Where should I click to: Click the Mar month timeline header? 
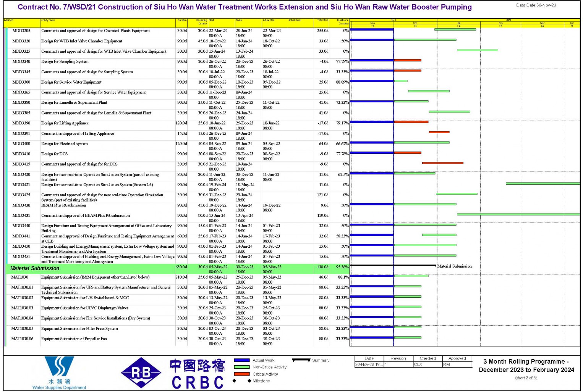click(542, 23)
